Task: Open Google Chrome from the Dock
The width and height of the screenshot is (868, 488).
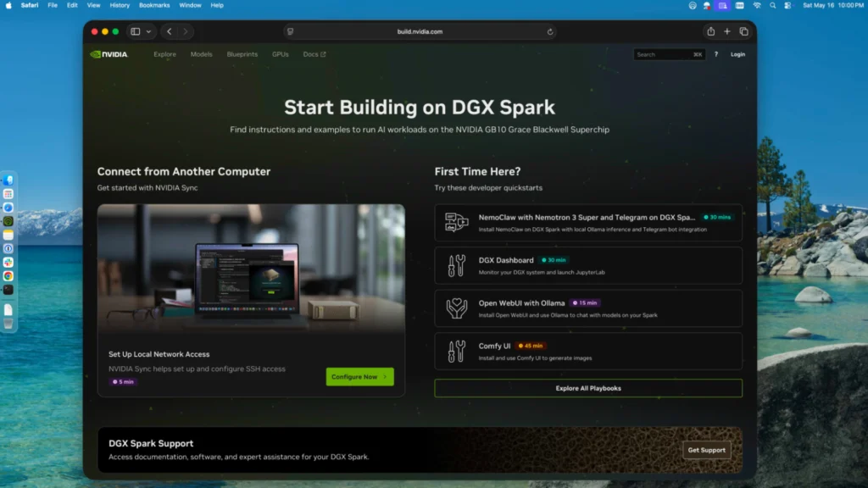Action: [8, 276]
